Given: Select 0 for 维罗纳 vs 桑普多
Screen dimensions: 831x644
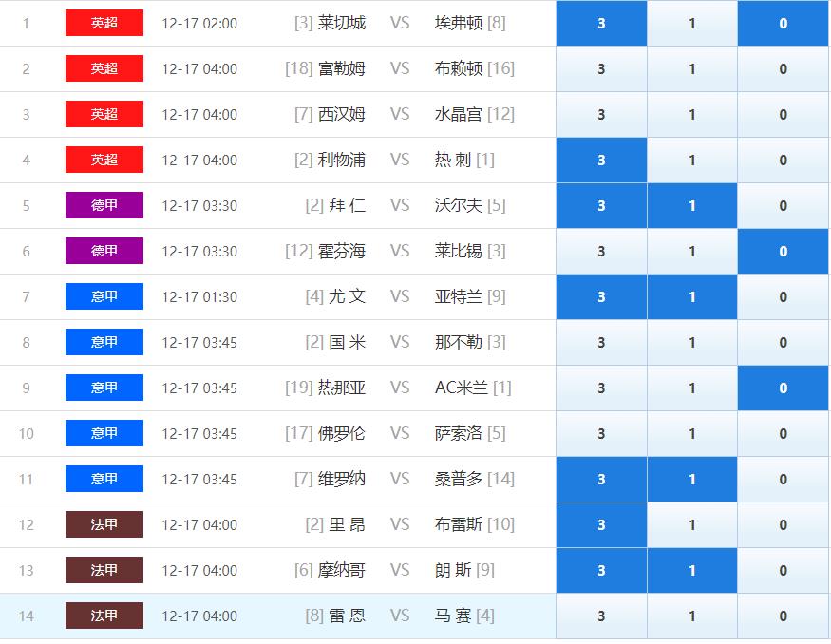Looking at the screenshot, I should tap(783, 479).
